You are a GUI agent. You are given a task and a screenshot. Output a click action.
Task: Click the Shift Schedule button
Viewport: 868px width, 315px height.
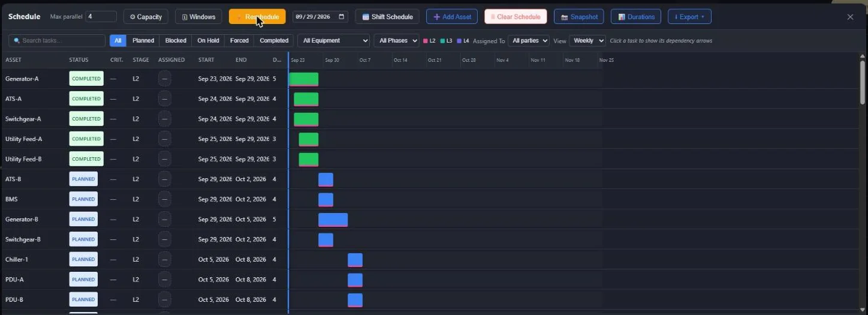tap(387, 17)
